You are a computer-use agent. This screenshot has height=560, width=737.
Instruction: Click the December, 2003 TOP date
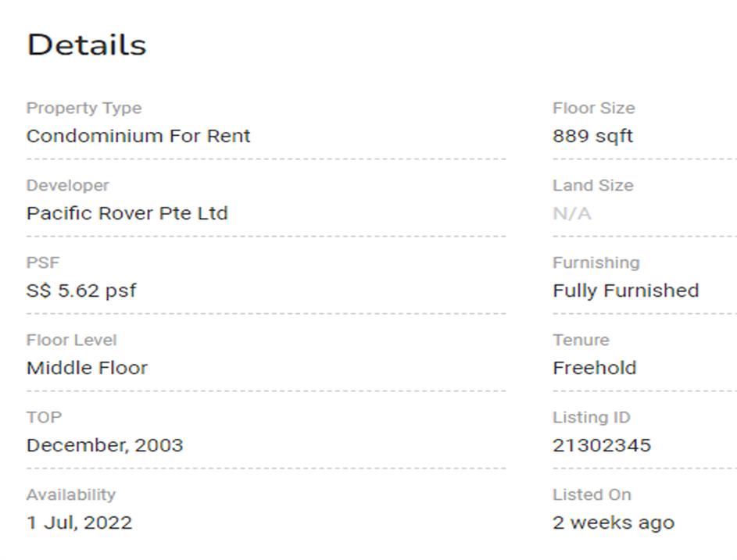[105, 445]
